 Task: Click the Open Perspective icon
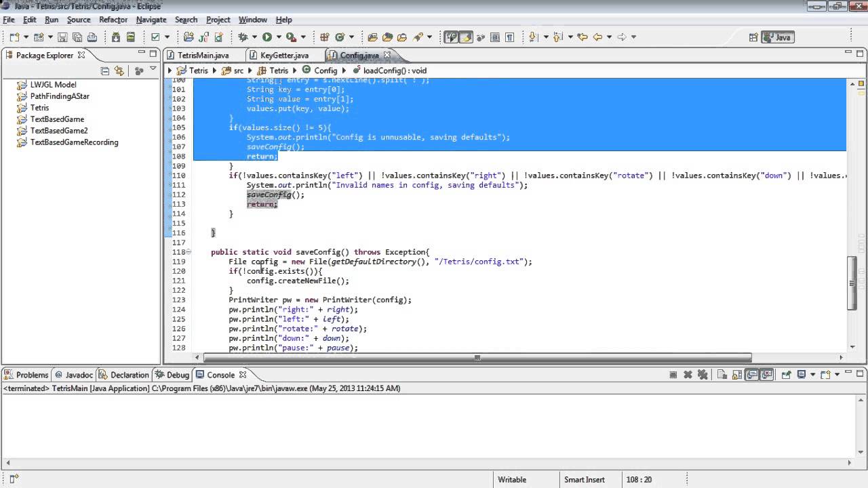[x=753, y=37]
